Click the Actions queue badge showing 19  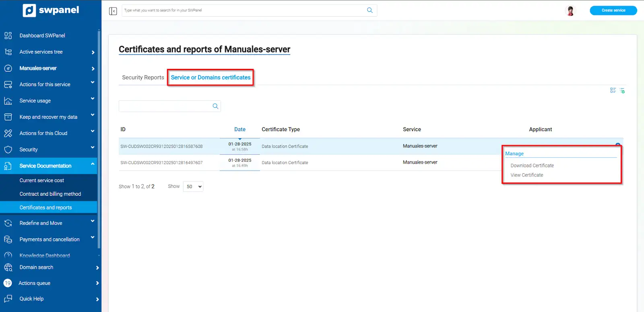pos(8,283)
